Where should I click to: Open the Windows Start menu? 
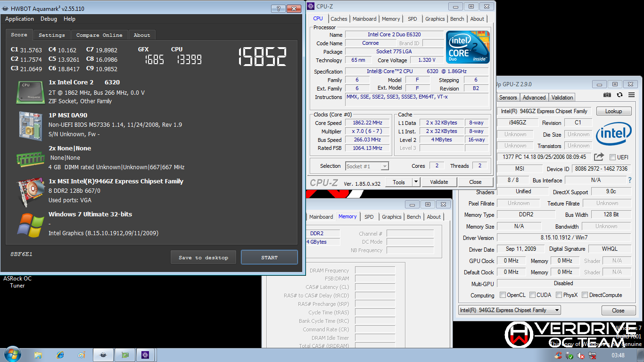point(12,354)
